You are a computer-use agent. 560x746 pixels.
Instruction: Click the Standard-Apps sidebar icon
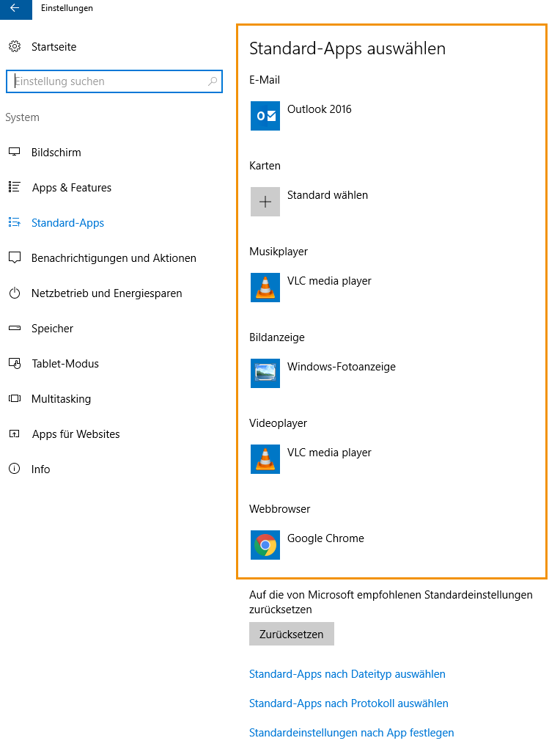coord(15,223)
